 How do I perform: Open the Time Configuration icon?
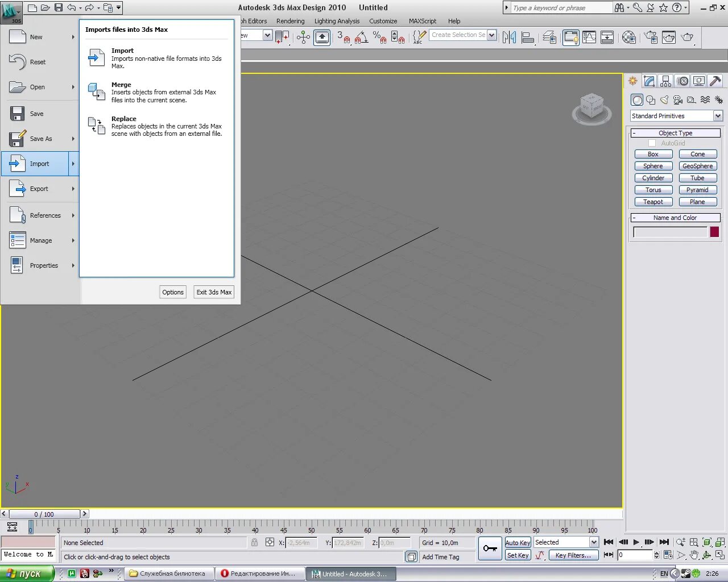[668, 555]
